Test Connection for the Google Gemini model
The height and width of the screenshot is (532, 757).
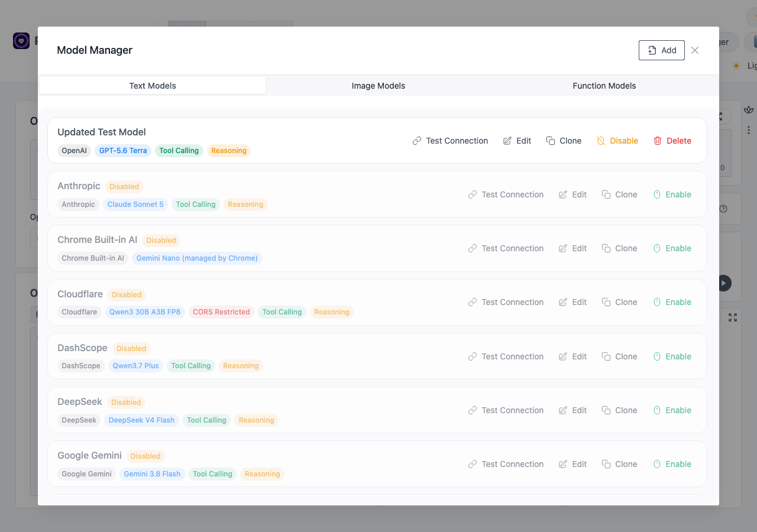tap(506, 464)
